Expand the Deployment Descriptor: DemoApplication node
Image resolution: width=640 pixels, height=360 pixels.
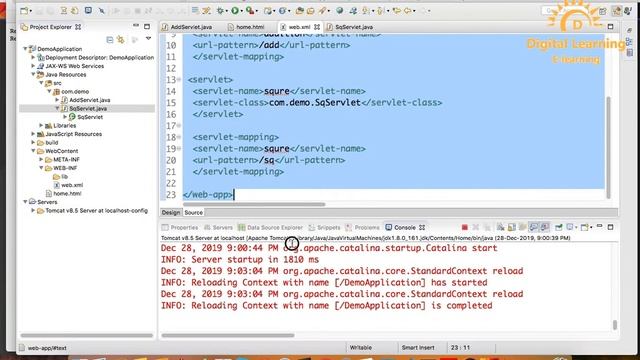point(33,57)
